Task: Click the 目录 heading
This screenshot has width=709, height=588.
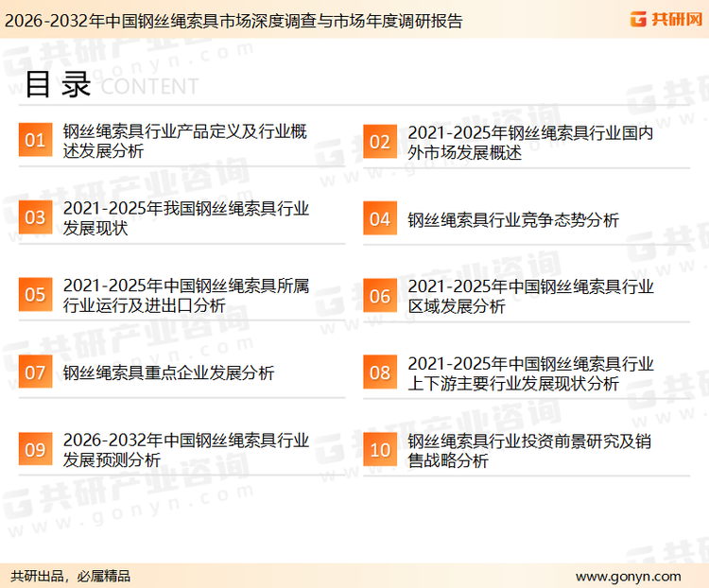Action: [x=58, y=84]
